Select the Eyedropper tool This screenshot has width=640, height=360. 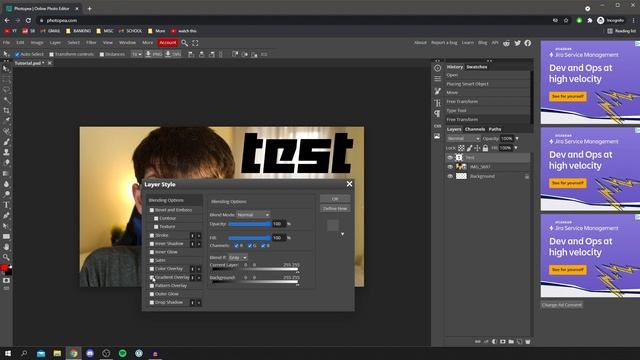click(x=6, y=121)
